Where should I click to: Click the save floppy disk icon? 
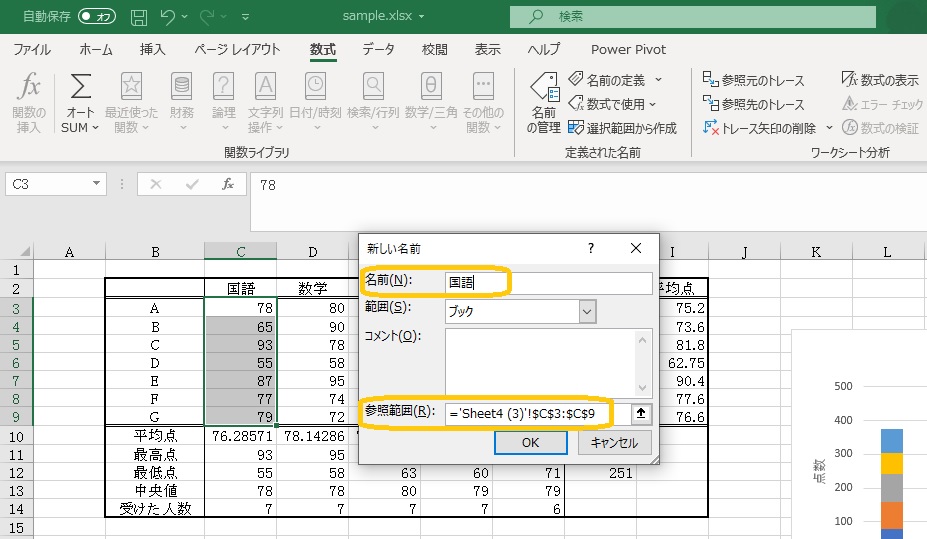tap(139, 17)
